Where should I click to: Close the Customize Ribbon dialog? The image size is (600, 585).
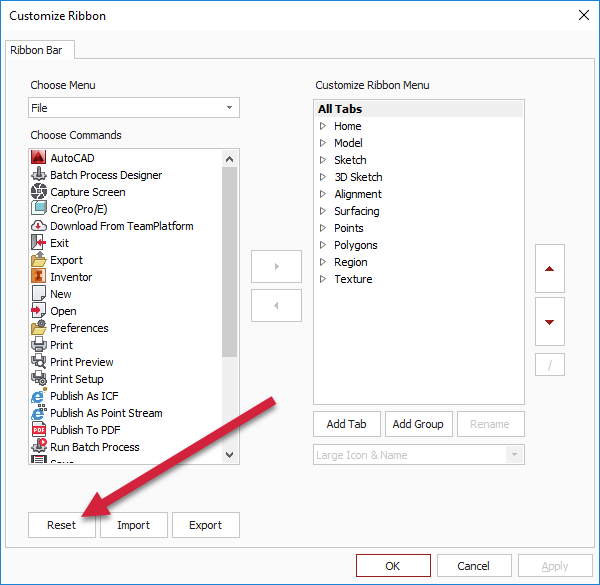(x=584, y=15)
